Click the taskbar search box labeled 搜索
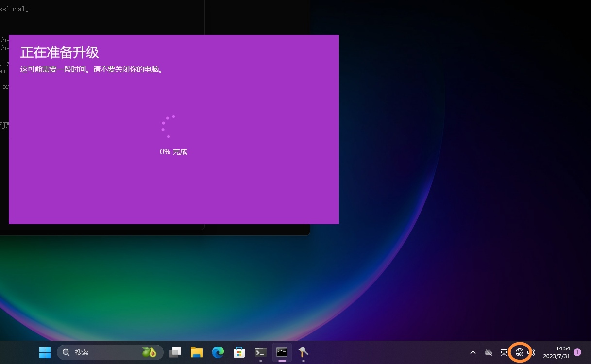Viewport: 591px width, 364px height. pos(97,352)
